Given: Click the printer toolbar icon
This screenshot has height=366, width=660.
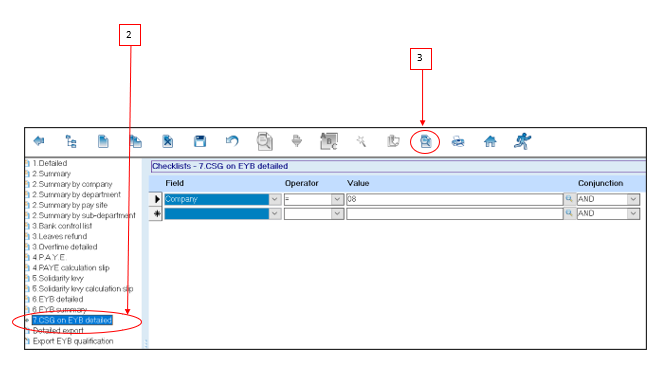Looking at the screenshot, I should (458, 142).
